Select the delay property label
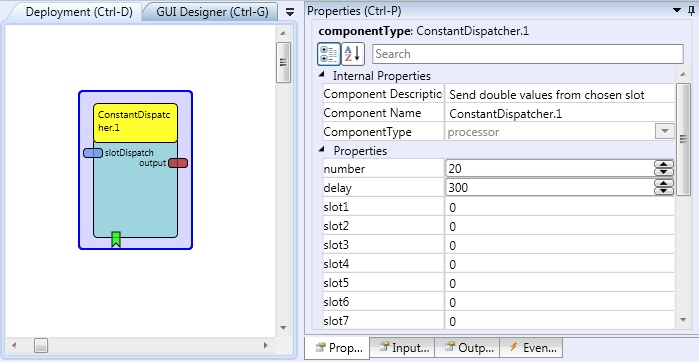This screenshot has height=362, width=699. [x=337, y=188]
